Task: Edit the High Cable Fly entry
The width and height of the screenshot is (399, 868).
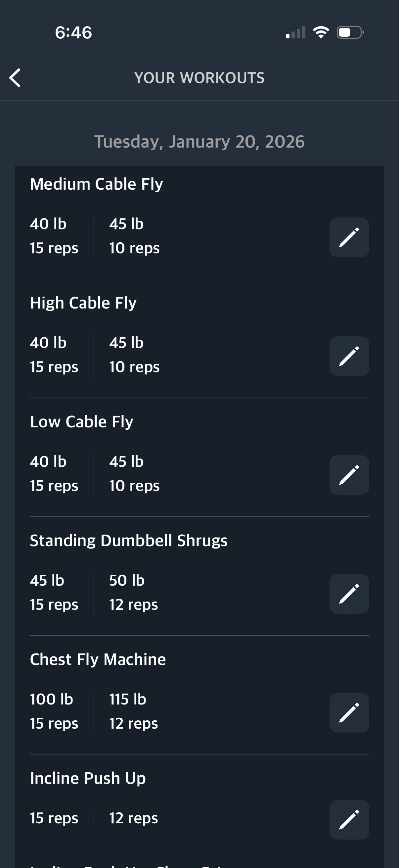Action: pos(349,356)
